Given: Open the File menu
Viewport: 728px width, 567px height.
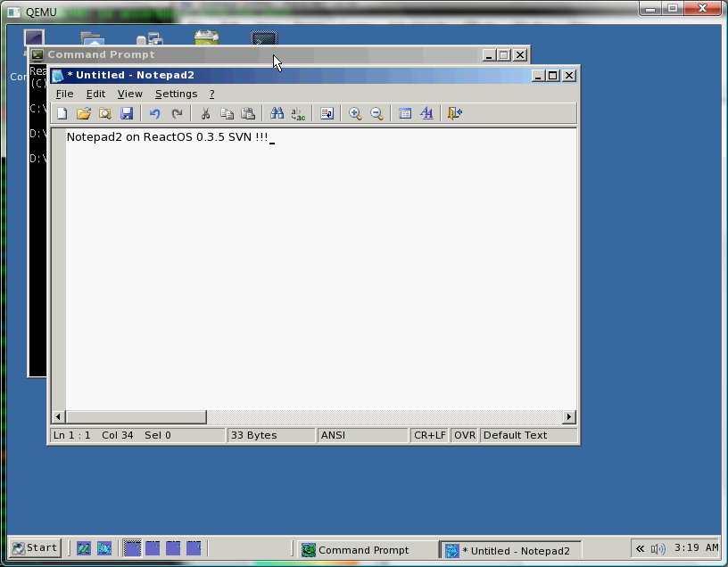Looking at the screenshot, I should pos(64,94).
